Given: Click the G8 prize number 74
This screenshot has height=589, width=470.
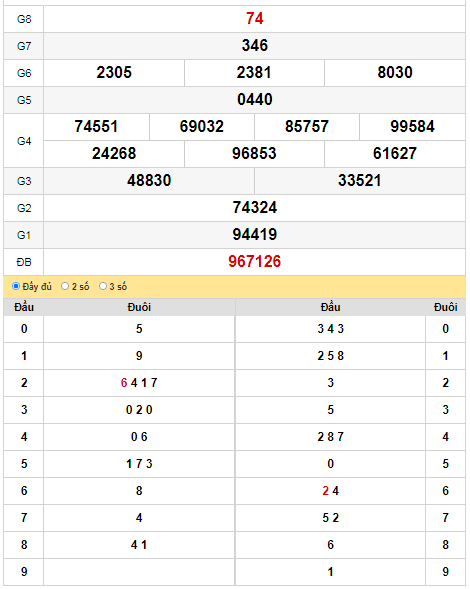Looking at the screenshot, I should click(x=254, y=18).
